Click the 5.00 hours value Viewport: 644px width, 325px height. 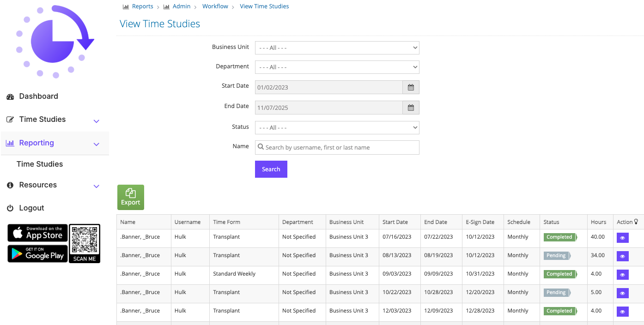[x=596, y=292]
